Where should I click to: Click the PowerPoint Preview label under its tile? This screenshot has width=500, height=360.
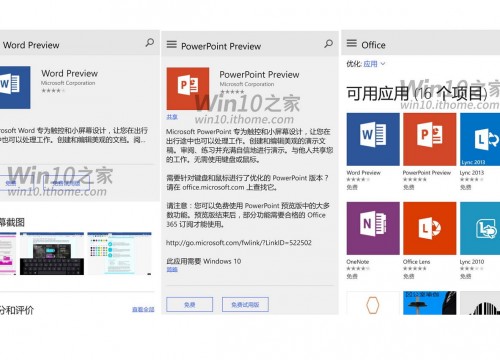click(x=427, y=173)
